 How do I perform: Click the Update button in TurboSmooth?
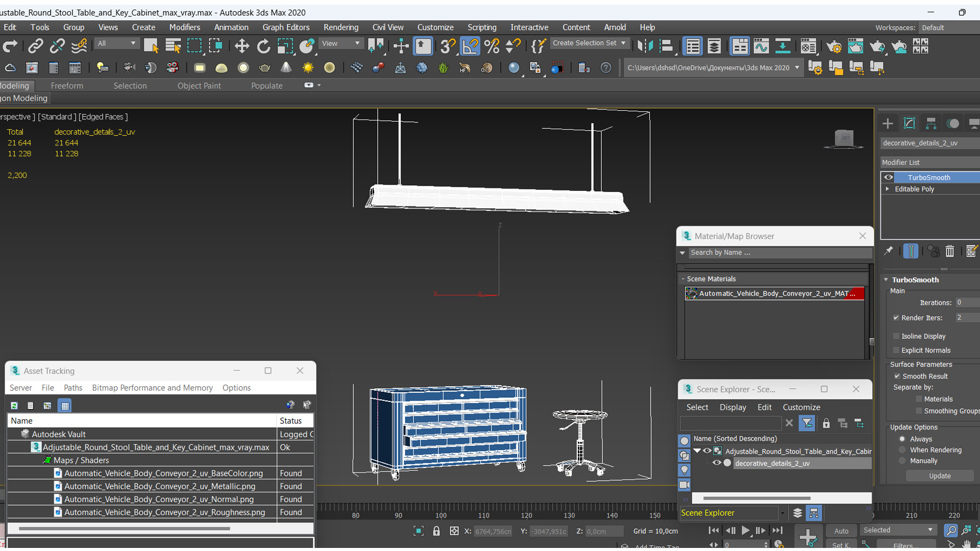940,476
